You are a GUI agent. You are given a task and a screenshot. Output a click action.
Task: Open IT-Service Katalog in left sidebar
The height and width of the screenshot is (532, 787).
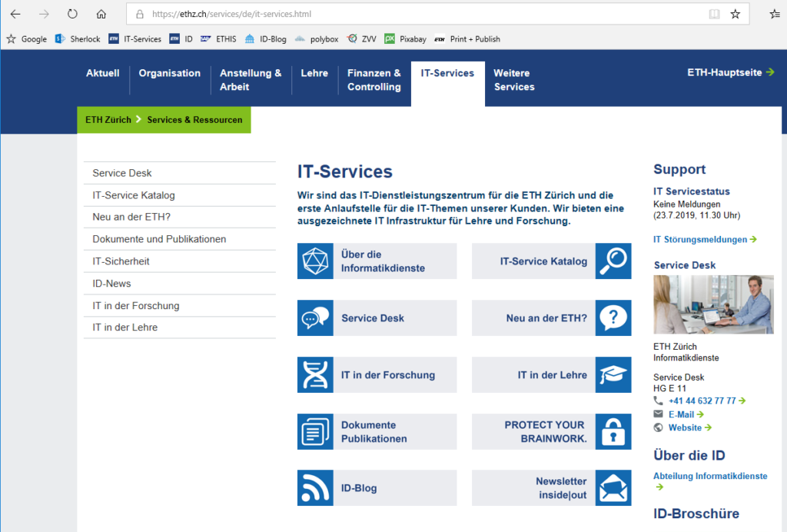click(x=180, y=195)
